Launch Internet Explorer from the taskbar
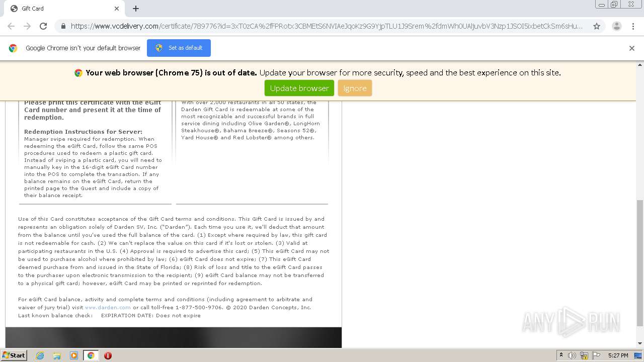This screenshot has width=644, height=362. click(40, 355)
